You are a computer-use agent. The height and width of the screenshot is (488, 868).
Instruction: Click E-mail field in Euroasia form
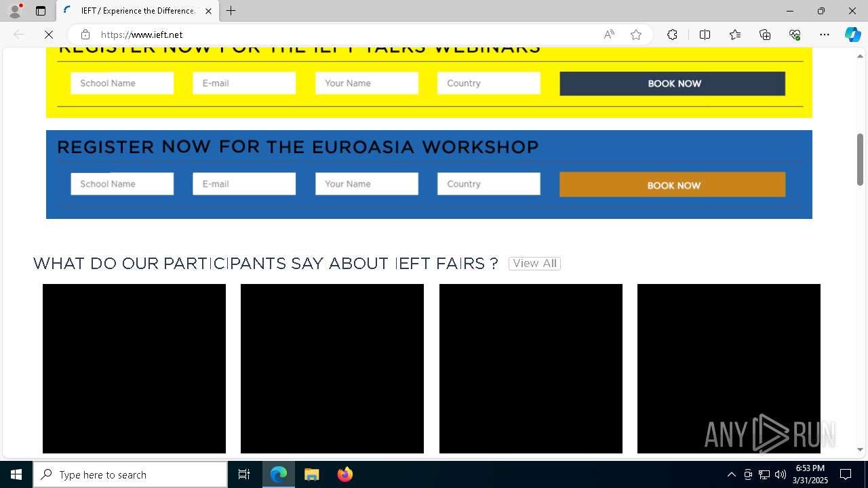click(244, 184)
